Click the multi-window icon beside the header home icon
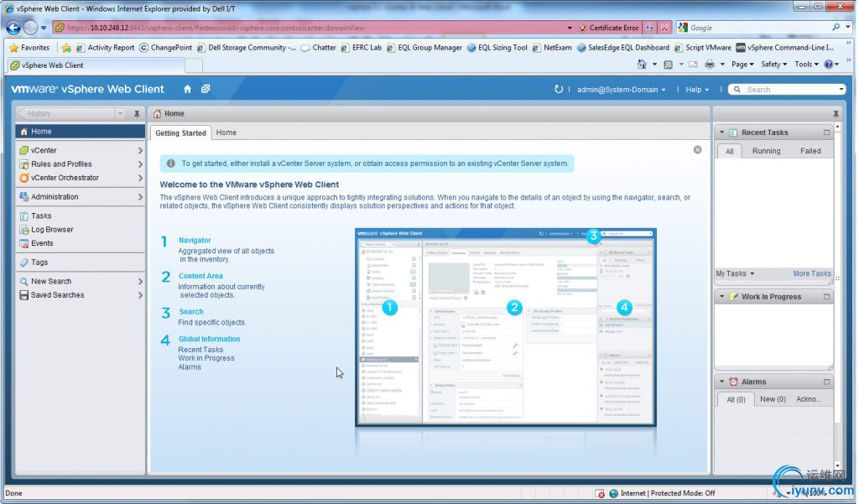859x504 pixels. [206, 89]
